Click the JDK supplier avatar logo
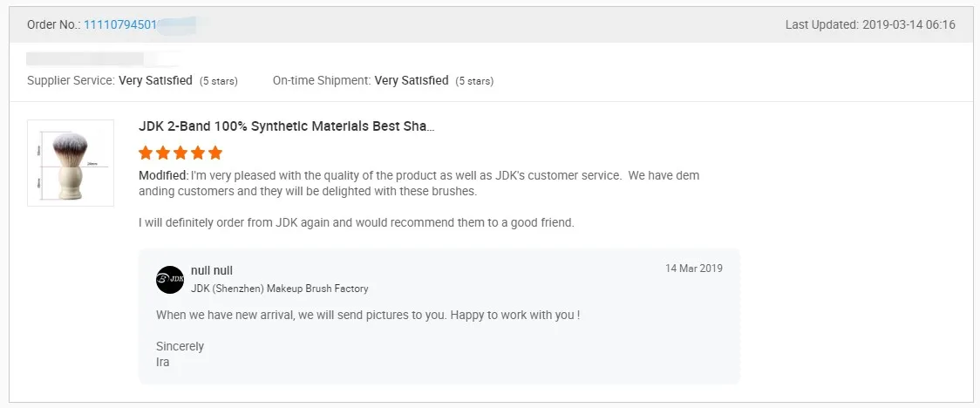Image resolution: width=980 pixels, height=408 pixels. point(170,280)
